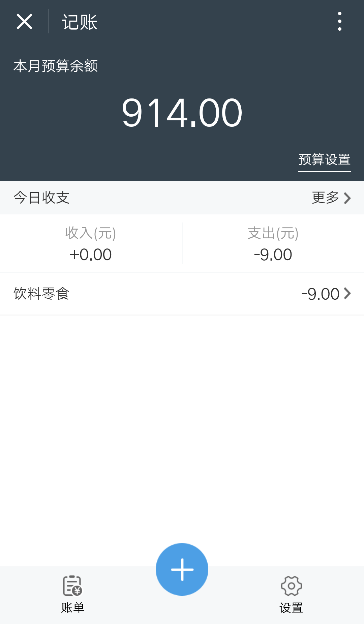
Task: Tap the 今日收支 section header
Action: [41, 198]
